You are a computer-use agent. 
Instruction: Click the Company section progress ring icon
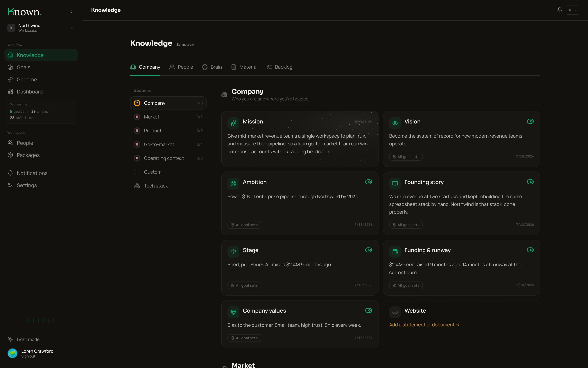137,103
